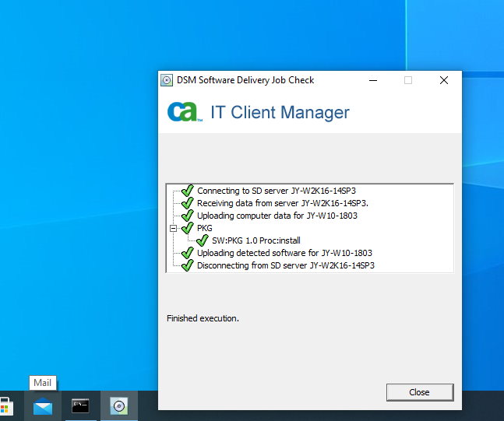This screenshot has width=504, height=421.
Task: Click green checkmark beside Uploading detected software
Action: point(188,253)
